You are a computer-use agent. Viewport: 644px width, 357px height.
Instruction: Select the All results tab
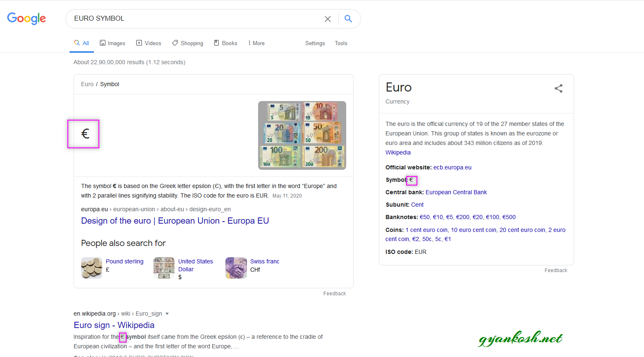[81, 43]
